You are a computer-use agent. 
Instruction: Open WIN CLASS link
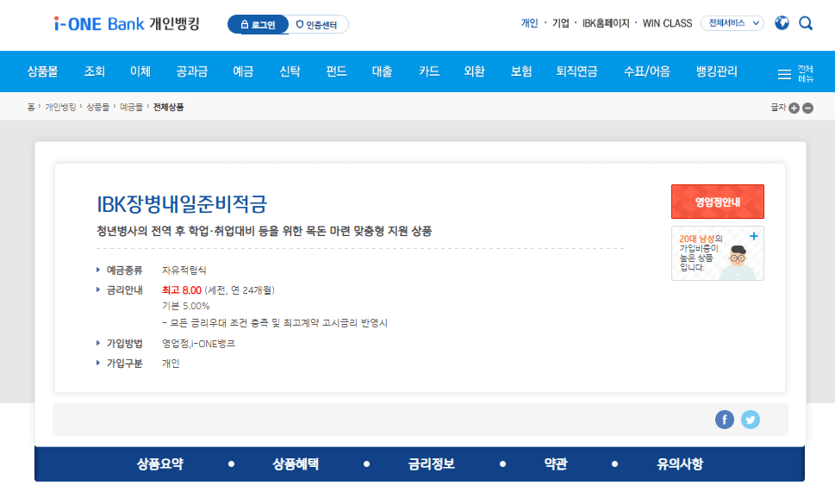[x=667, y=23]
